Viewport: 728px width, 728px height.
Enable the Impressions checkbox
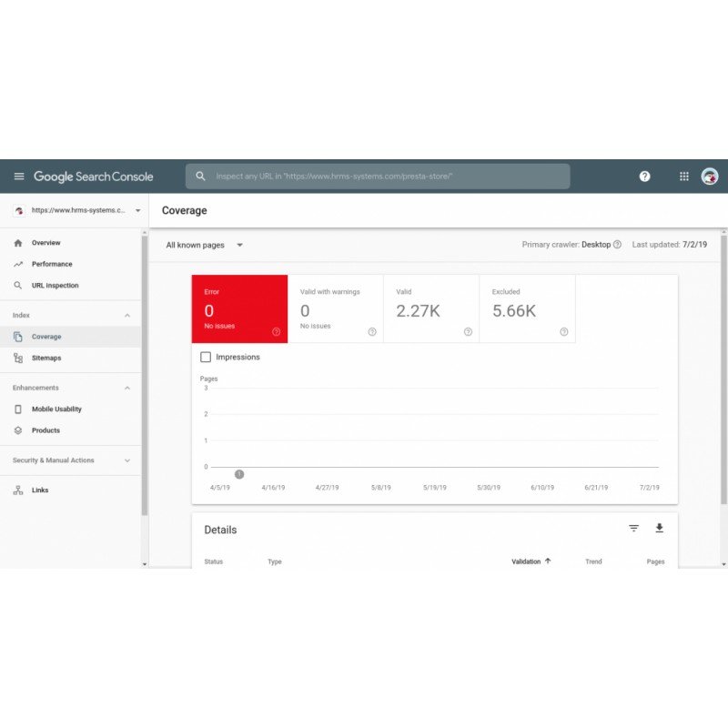[x=206, y=357]
